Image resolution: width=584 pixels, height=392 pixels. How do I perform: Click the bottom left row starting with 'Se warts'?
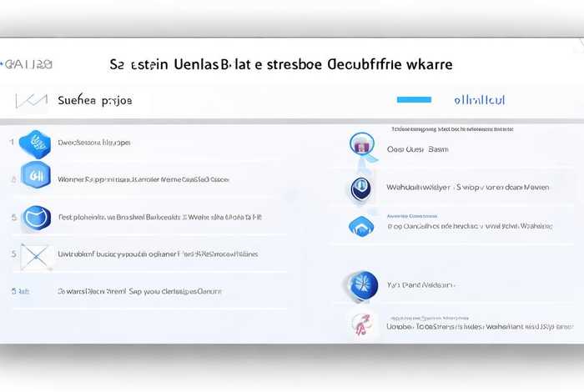point(138,292)
